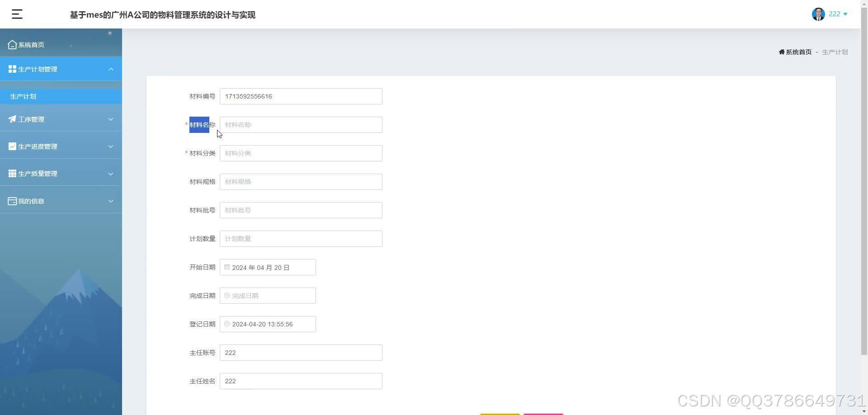Click the 工序管理 paper plane icon
The height and width of the screenshot is (415, 868).
(x=12, y=119)
